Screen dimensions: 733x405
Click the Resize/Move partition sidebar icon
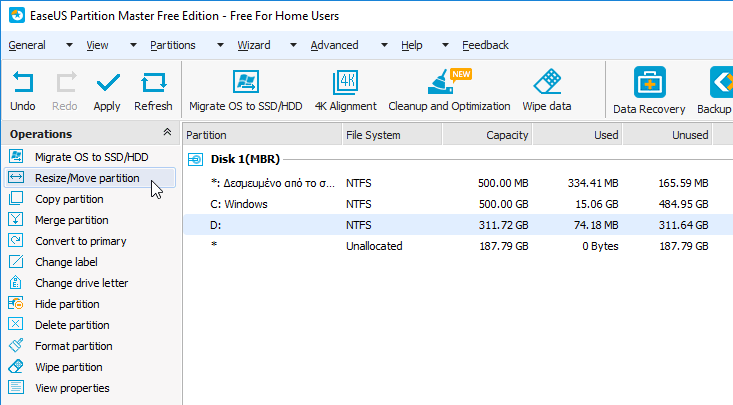[x=16, y=178]
